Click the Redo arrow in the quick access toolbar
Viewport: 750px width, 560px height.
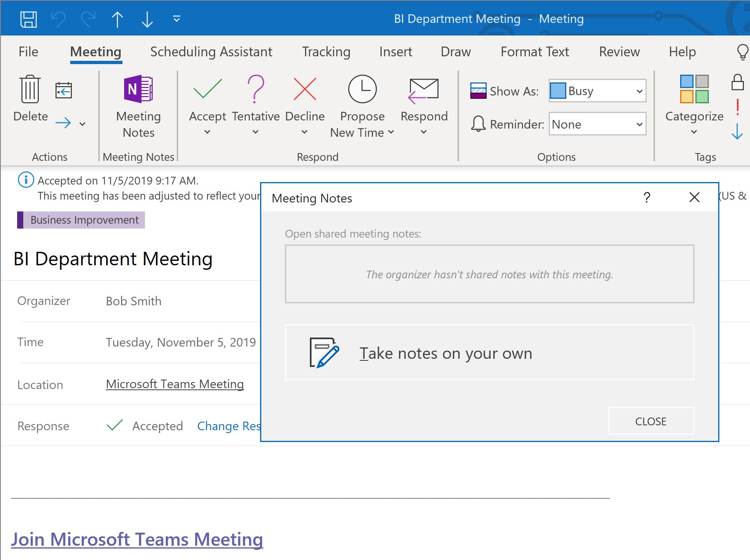[x=88, y=19]
